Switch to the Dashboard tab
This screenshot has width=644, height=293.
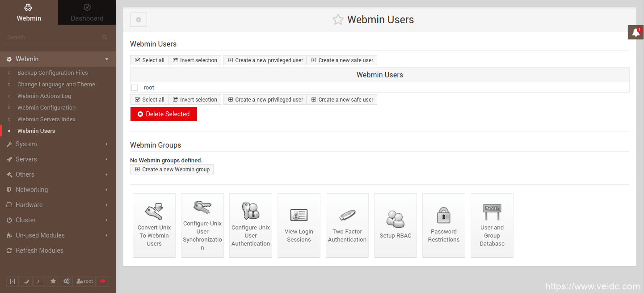point(87,13)
